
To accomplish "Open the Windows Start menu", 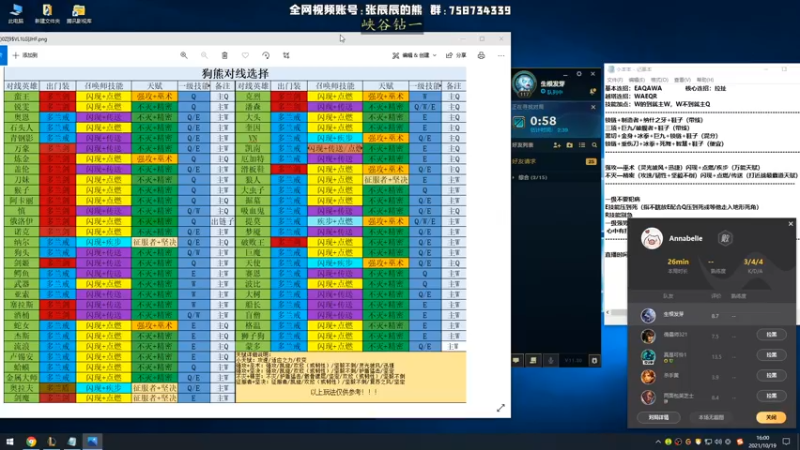I will coord(10,442).
